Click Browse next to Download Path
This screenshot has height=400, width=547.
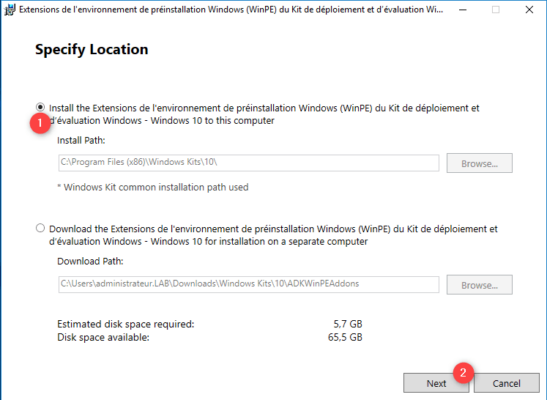pyautogui.click(x=479, y=285)
